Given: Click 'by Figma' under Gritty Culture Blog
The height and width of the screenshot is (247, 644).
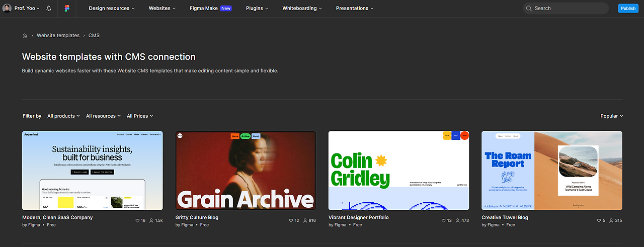Looking at the screenshot, I should coord(185,225).
